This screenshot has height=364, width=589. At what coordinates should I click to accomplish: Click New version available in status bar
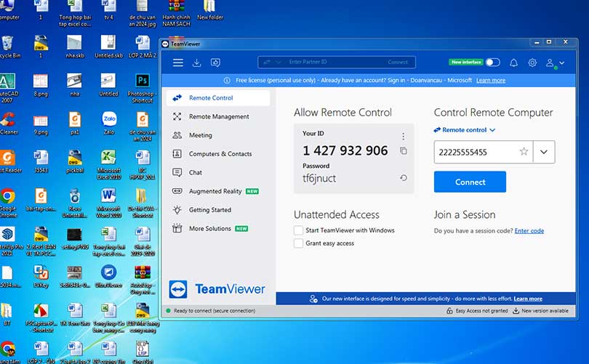(x=540, y=311)
